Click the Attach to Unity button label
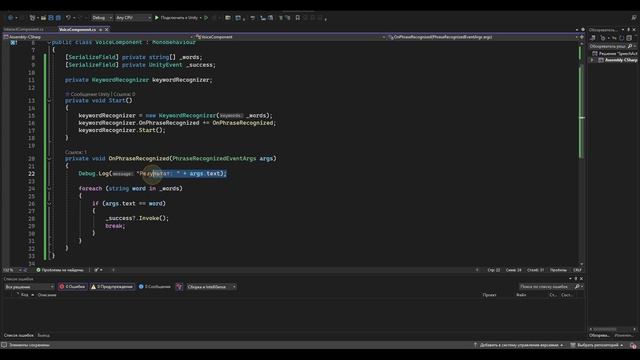The image size is (640, 360). (x=179, y=18)
